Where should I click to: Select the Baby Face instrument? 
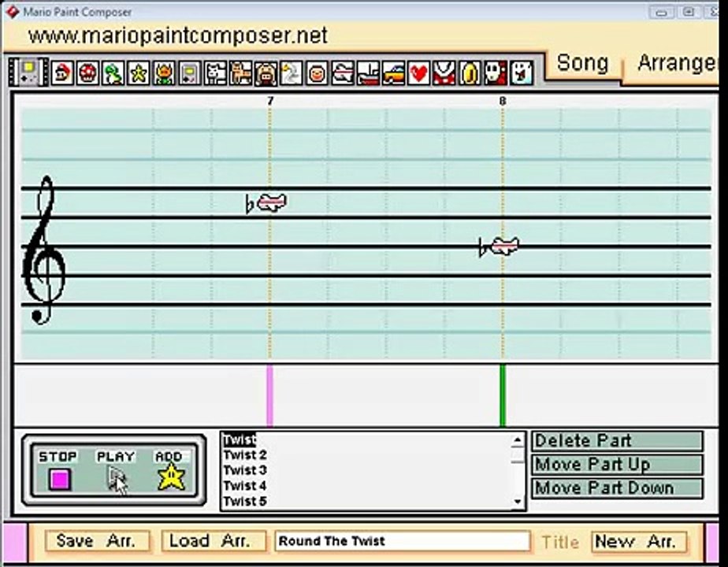pyautogui.click(x=317, y=73)
